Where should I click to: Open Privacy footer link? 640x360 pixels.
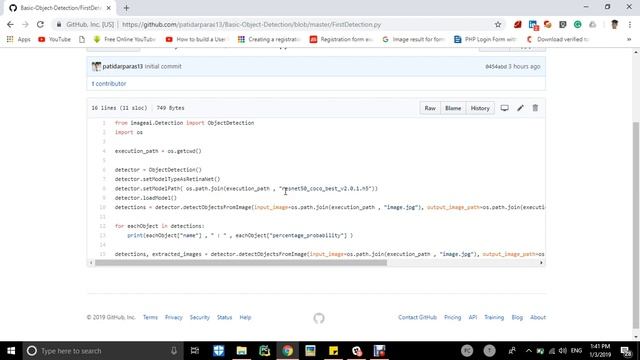173,317
